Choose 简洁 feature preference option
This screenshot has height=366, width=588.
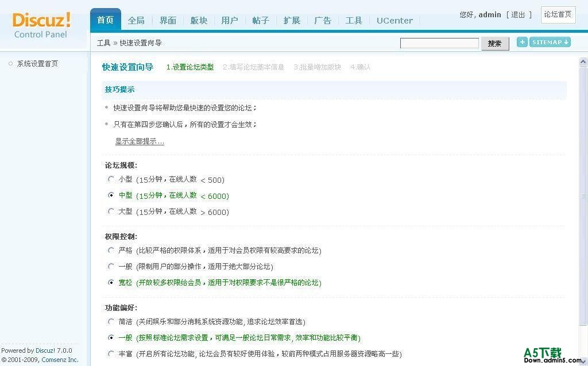111,322
